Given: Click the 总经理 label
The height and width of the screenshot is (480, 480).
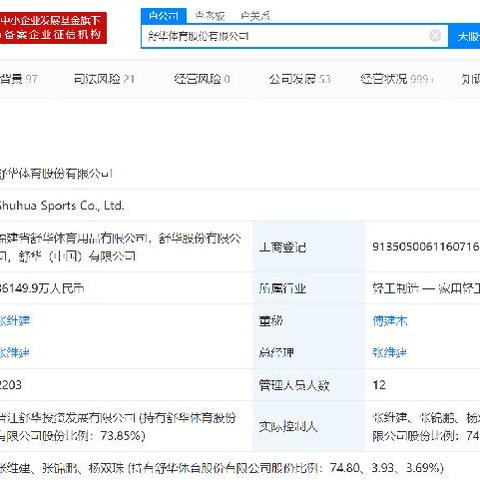Looking at the screenshot, I should [x=276, y=352].
